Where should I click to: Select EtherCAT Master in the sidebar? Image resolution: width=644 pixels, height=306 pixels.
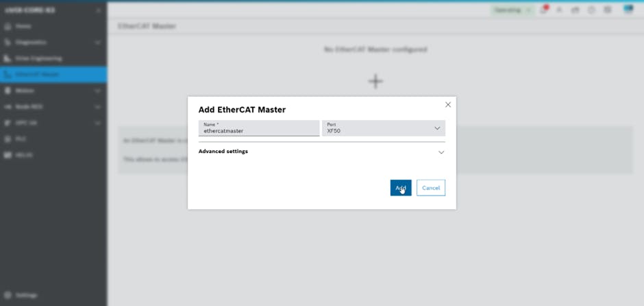tap(37, 75)
